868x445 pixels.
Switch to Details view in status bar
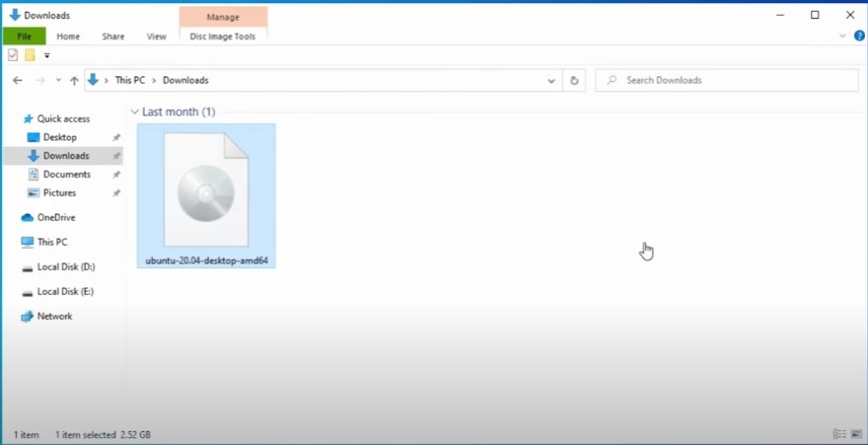[x=839, y=434]
